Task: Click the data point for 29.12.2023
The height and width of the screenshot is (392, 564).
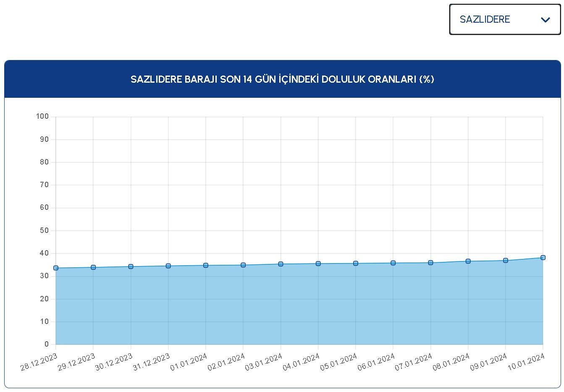Action: 93,267
